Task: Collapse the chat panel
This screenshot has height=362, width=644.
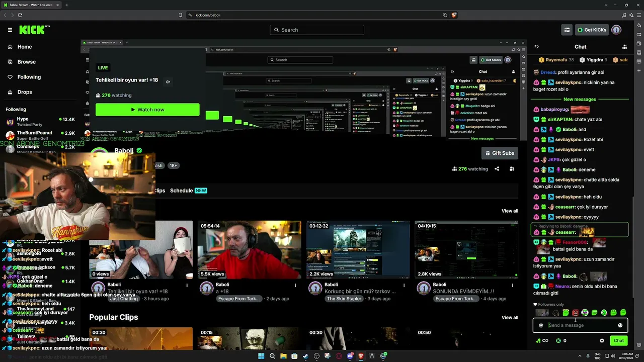Action: [537, 47]
